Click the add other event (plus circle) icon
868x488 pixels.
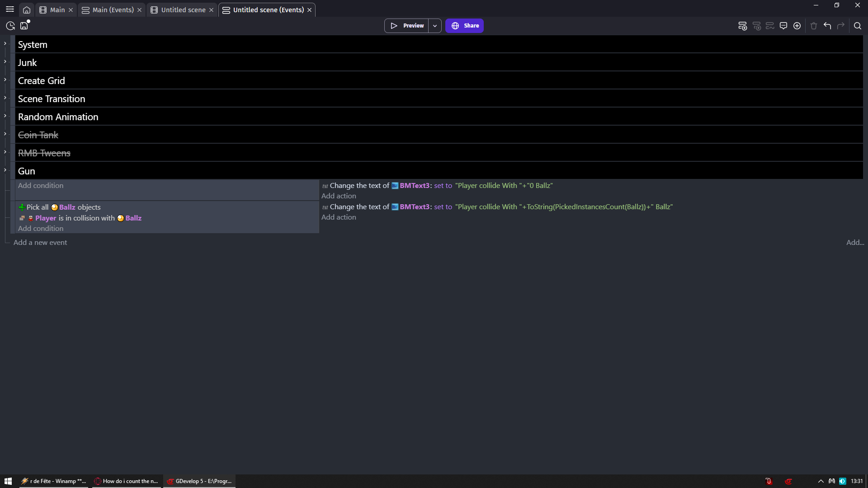797,26
